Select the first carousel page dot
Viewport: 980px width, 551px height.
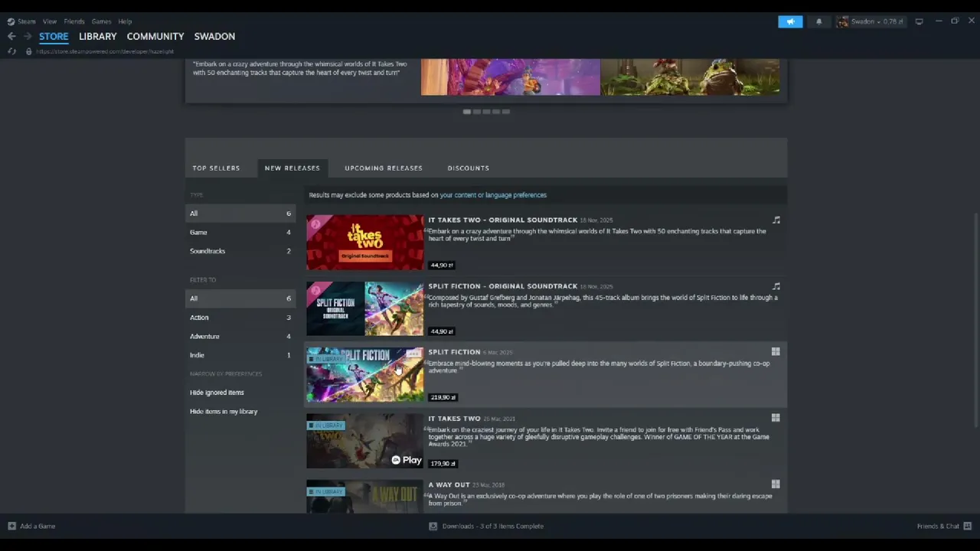(467, 112)
